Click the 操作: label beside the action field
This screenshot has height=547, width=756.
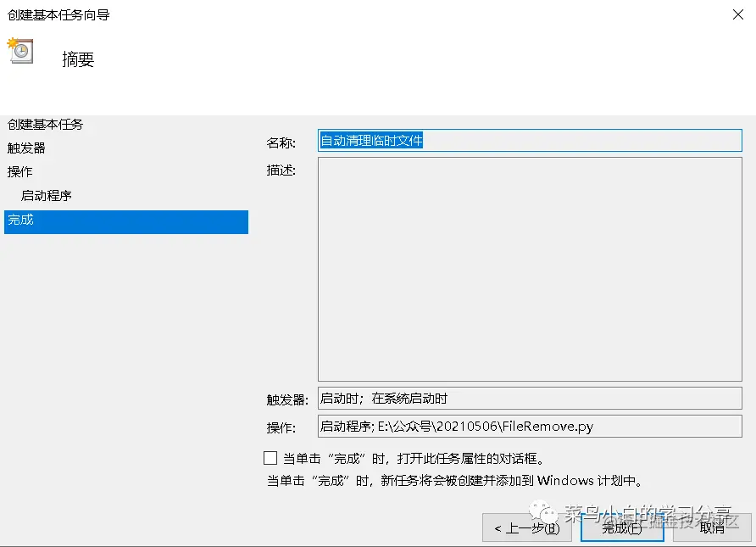pos(281,427)
